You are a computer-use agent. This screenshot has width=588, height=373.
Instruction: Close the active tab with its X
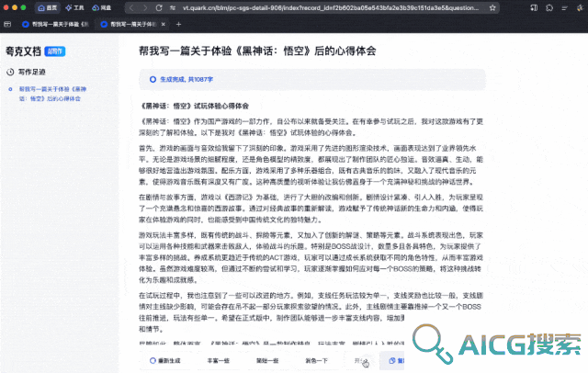coord(164,24)
